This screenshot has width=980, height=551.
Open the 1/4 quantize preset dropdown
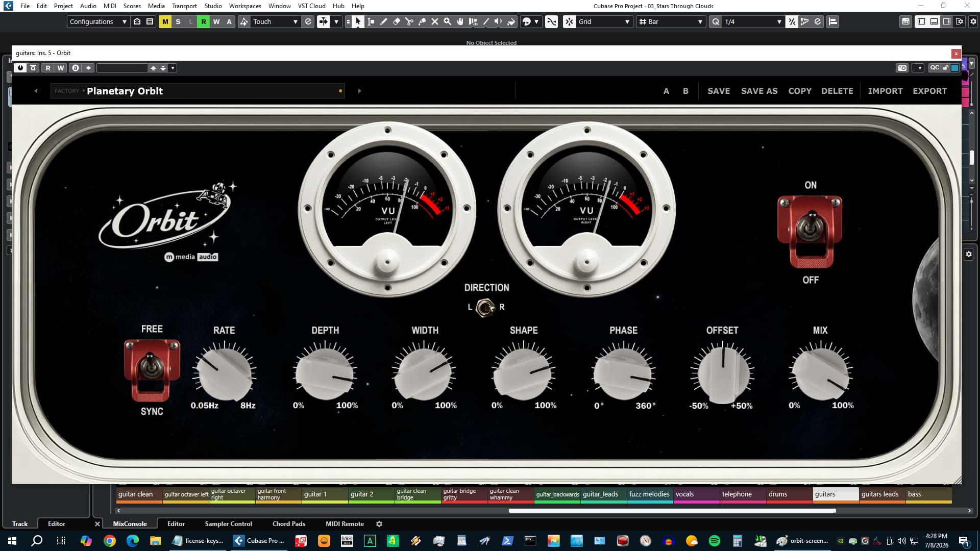(753, 21)
